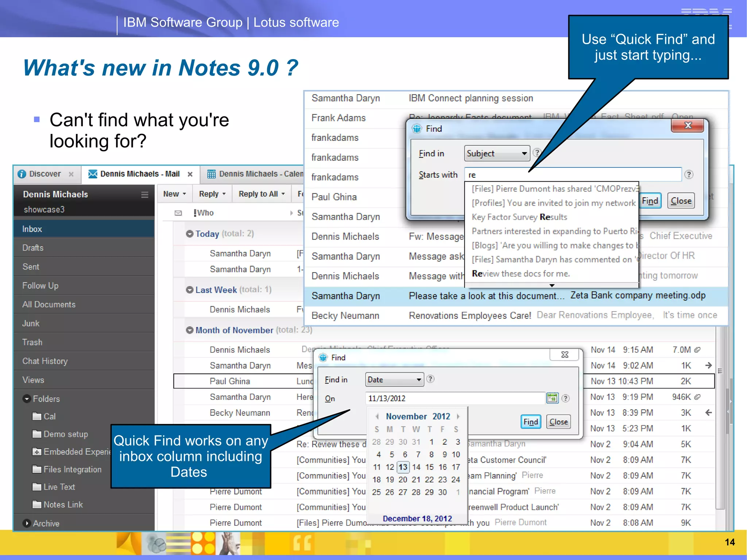The height and width of the screenshot is (560, 747).
Task: Click the forwarded arrow on Nov 14 9:02 AM row
Action: (x=708, y=365)
